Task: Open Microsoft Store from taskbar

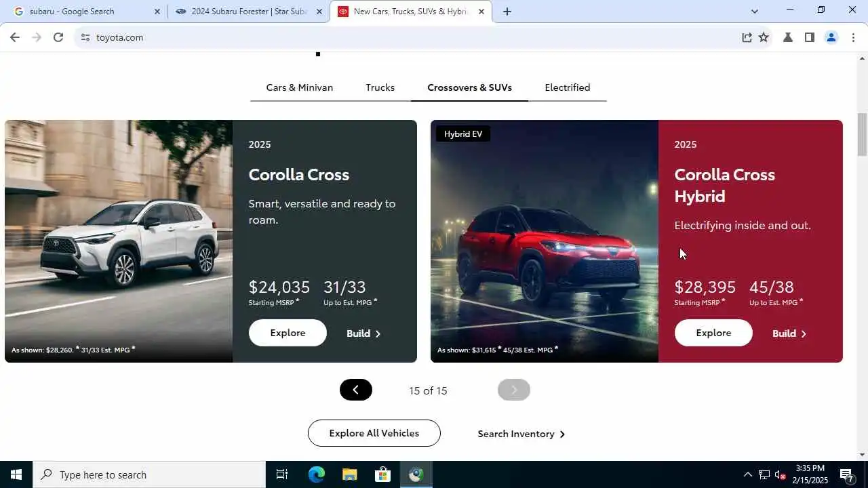Action: (x=382, y=474)
